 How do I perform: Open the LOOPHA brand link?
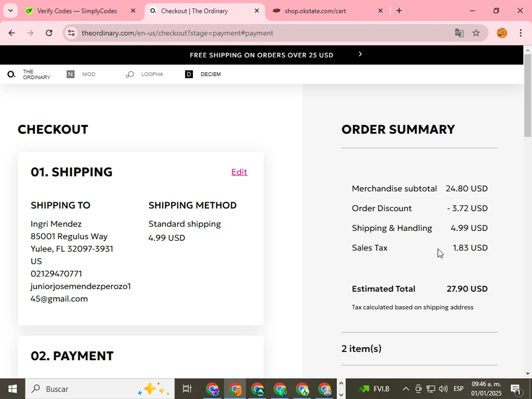coord(152,74)
